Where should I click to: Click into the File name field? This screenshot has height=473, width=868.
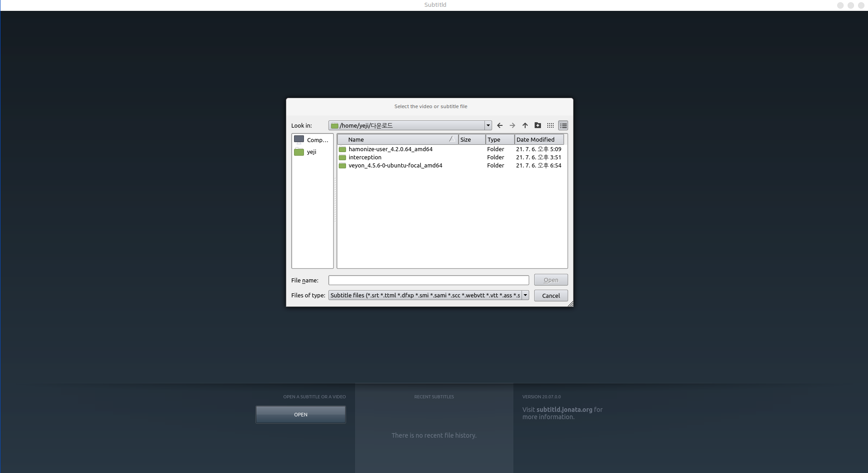click(428, 280)
